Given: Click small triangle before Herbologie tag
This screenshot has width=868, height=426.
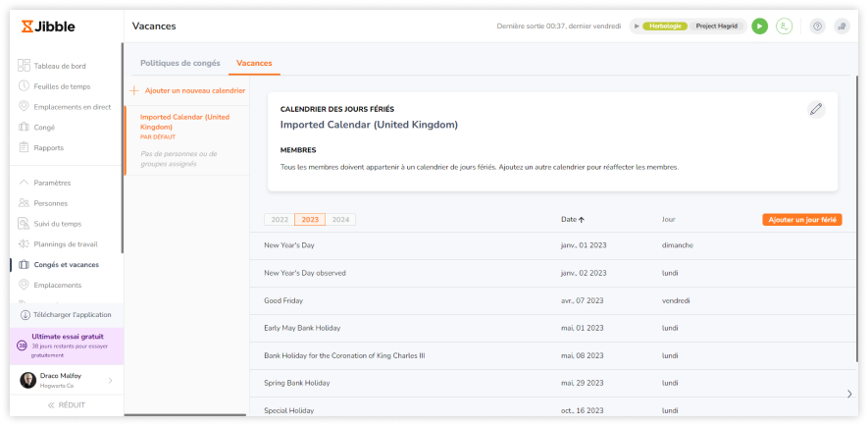Looking at the screenshot, I should pyautogui.click(x=637, y=27).
